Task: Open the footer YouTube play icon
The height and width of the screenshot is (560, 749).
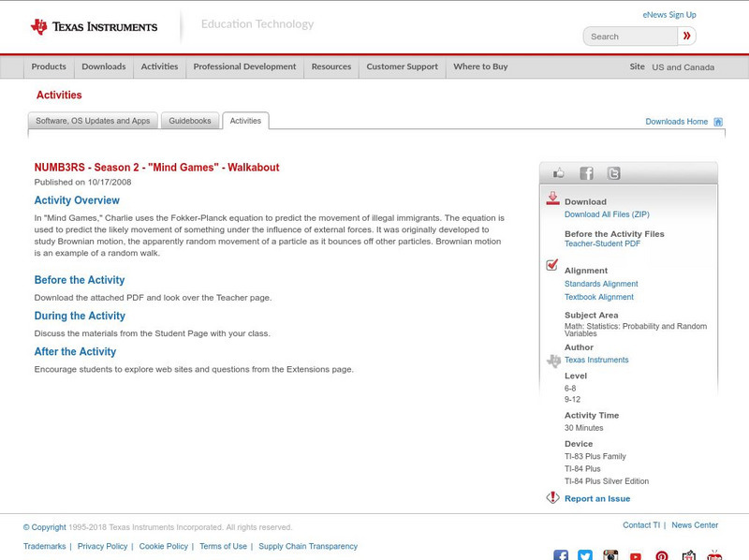Action: [636, 556]
